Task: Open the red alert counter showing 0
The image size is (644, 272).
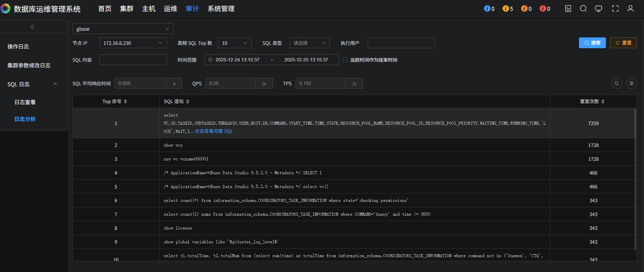Action: [x=545, y=9]
